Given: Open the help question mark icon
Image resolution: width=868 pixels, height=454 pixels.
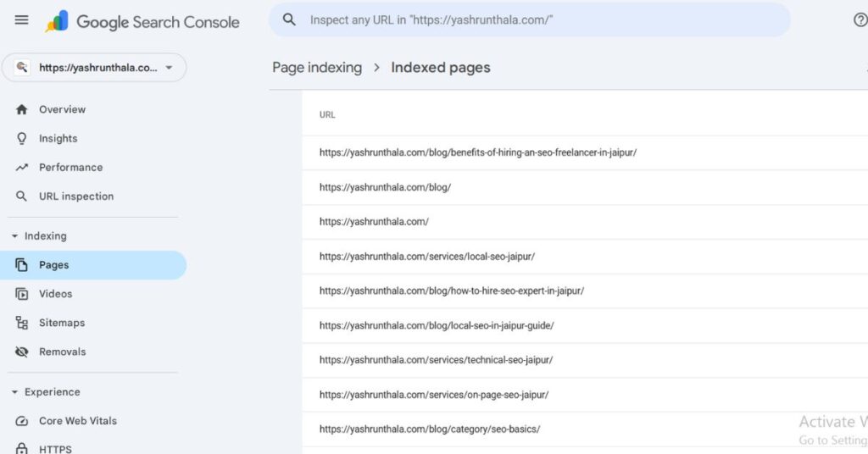Looking at the screenshot, I should click(860, 20).
